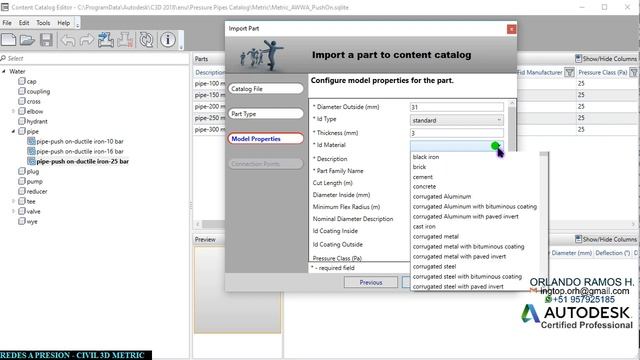
Task: Select the pipe-100 row in Parts table
Action: (x=209, y=83)
